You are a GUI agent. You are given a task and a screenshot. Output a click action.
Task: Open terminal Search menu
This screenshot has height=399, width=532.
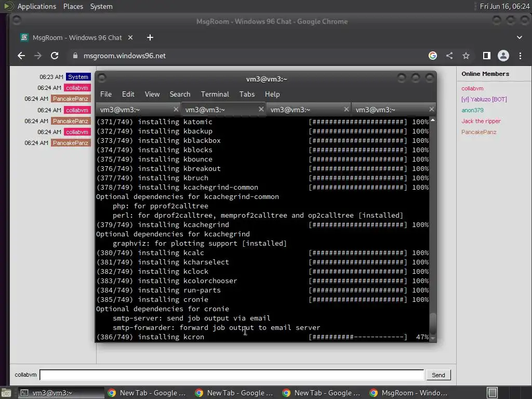[x=180, y=95]
